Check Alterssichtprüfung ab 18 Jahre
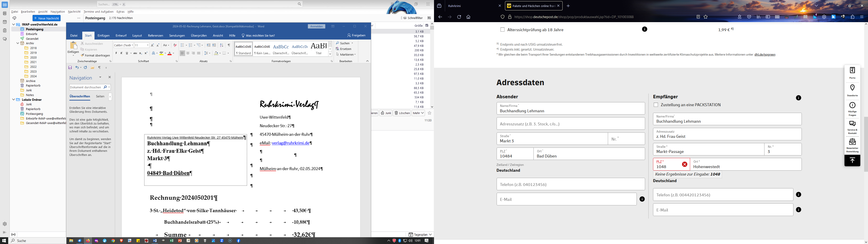This screenshot has width=868, height=244. point(502,30)
